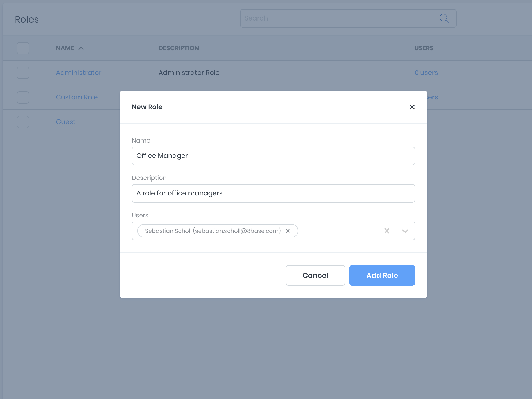This screenshot has width=532, height=399.
Task: Click the search magnifier icon
Action: (x=444, y=18)
